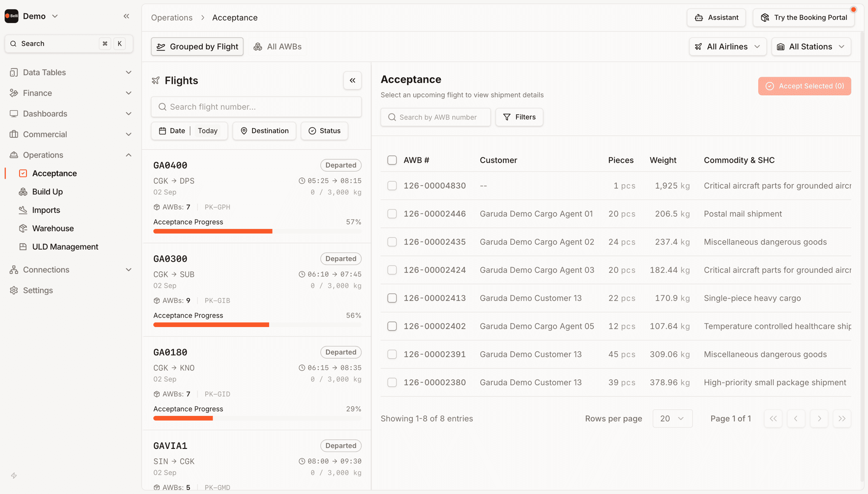Expand the Finance section

[x=128, y=93]
